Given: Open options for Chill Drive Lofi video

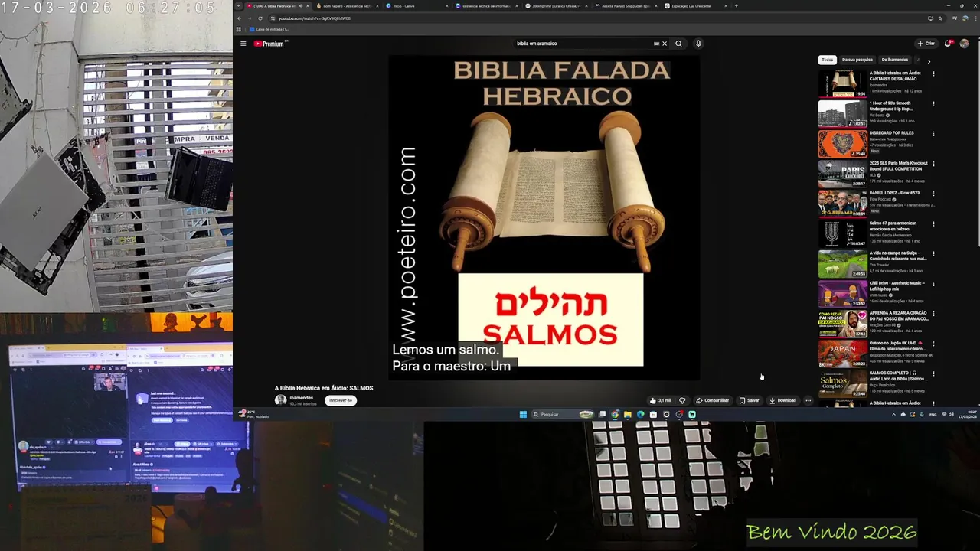Looking at the screenshot, I should click(933, 284).
